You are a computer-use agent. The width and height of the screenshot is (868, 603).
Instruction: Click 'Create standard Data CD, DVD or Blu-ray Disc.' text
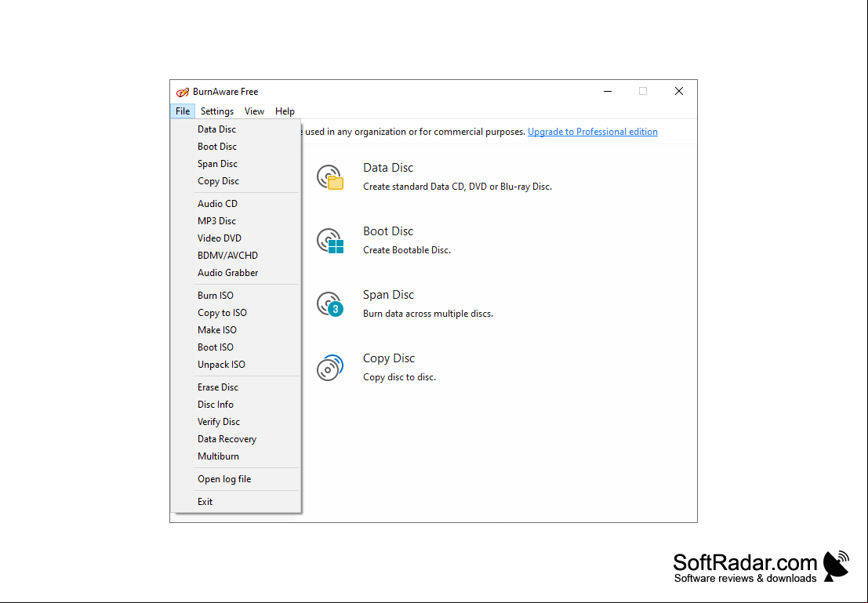click(457, 187)
